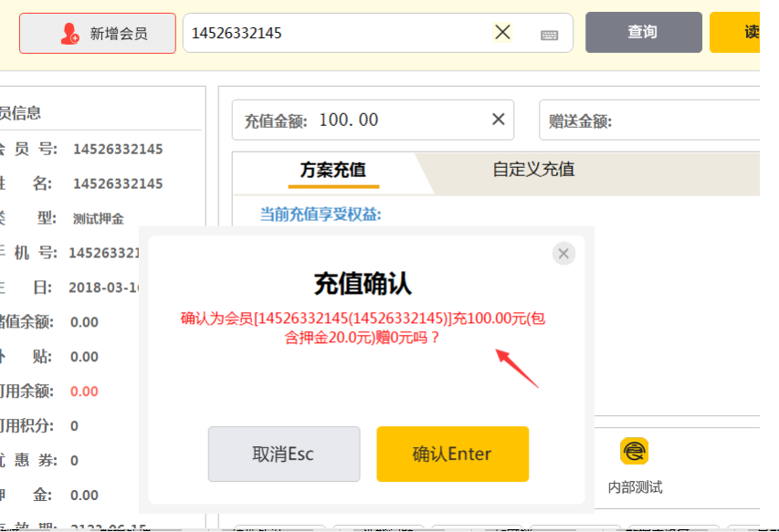
Task: Click the 查询 search button
Action: coord(643,33)
